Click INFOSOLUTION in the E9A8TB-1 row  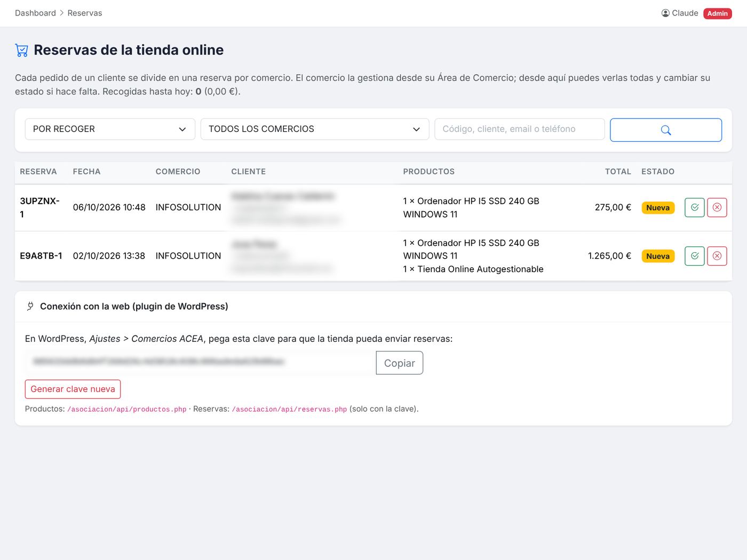pos(188,256)
